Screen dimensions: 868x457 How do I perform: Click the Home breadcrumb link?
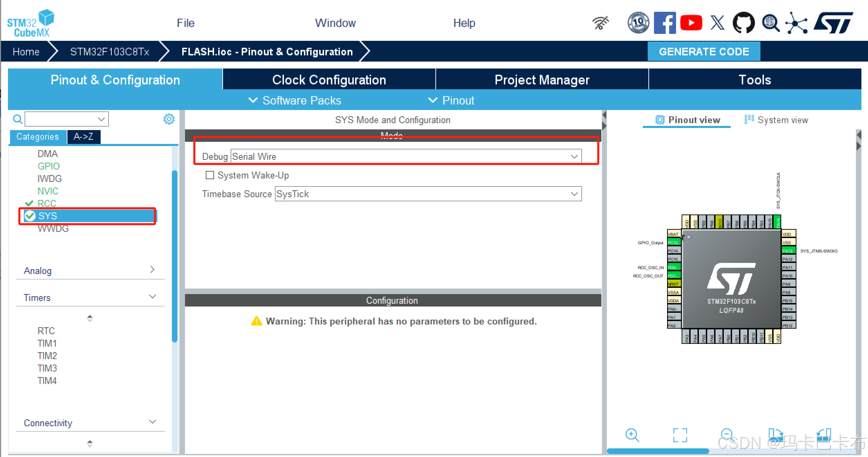tap(26, 52)
